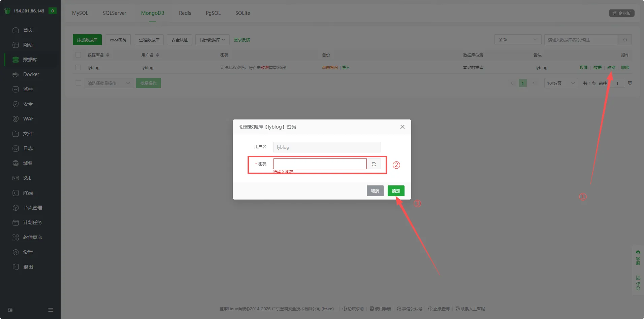
Task: Click the refresh icon to generate random password
Action: coord(374,164)
